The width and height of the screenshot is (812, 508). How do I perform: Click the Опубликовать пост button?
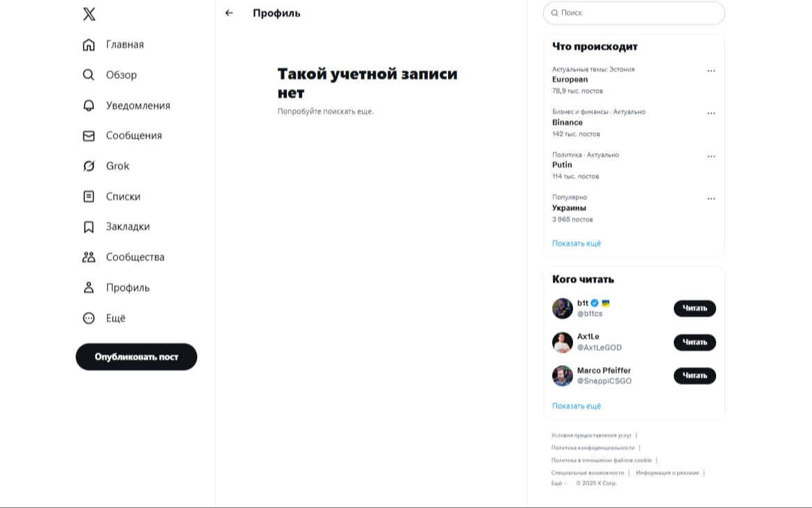[136, 357]
